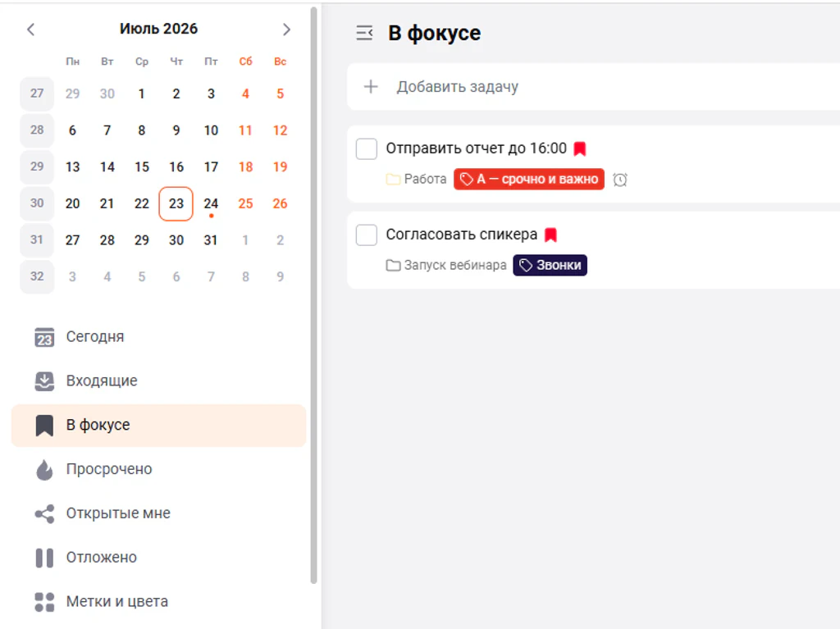Check off Отправить отчет до 16:00 task
The image size is (840, 629).
click(x=367, y=149)
